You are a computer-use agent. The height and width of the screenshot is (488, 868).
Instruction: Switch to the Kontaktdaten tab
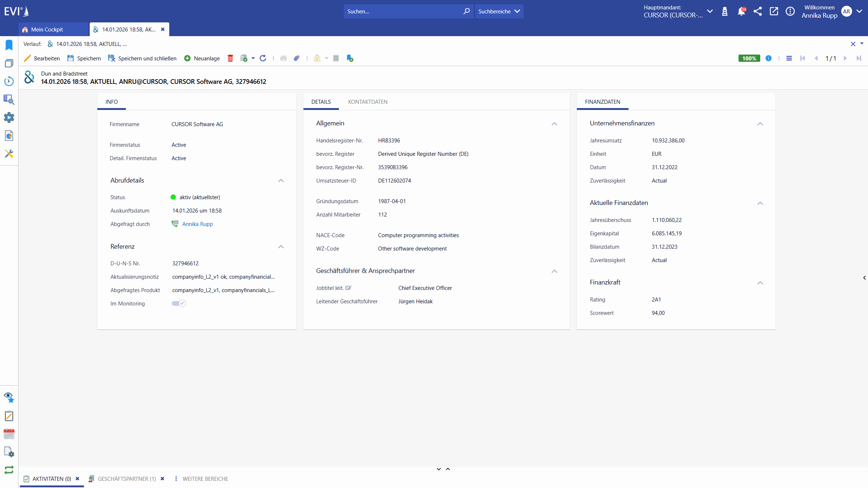[368, 102]
